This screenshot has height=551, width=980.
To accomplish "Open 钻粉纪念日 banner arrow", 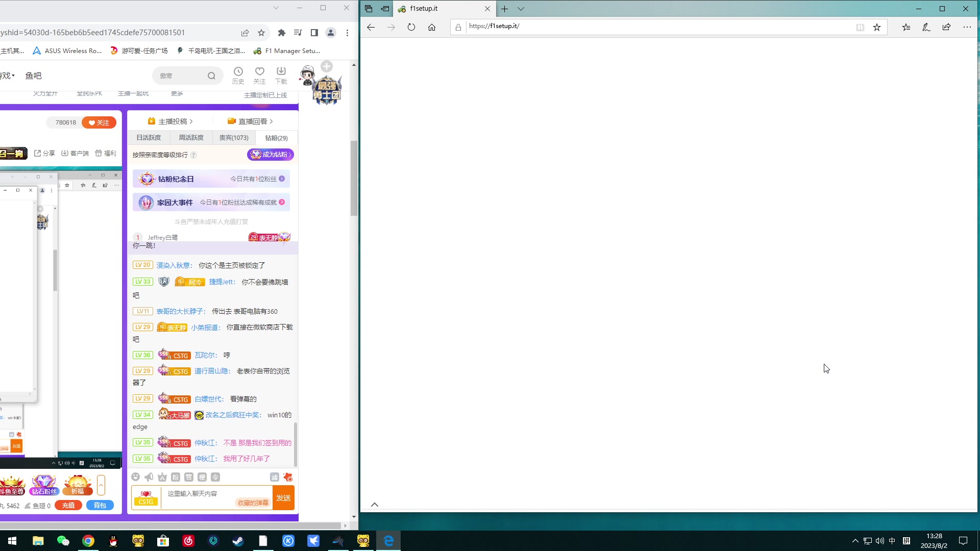I will [282, 179].
